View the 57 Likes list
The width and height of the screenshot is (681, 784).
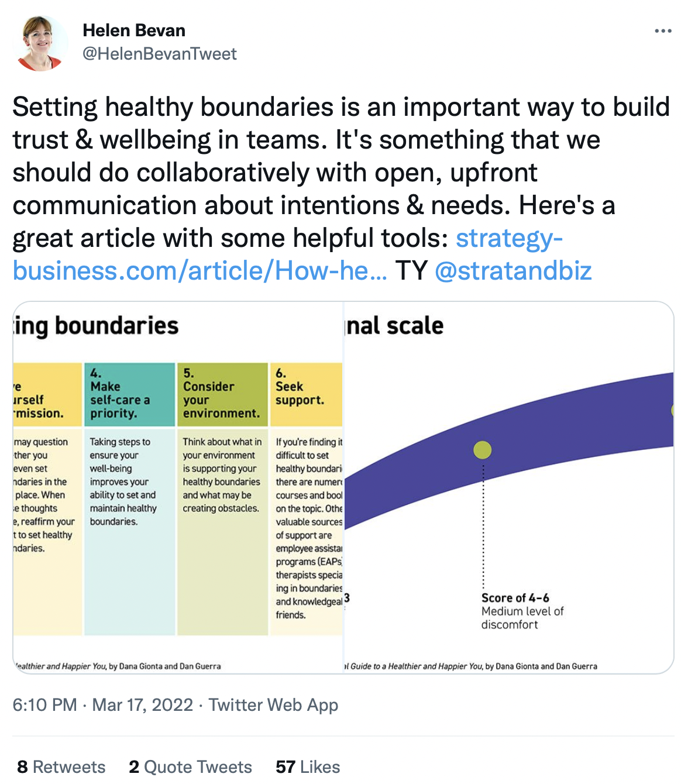tap(308, 766)
